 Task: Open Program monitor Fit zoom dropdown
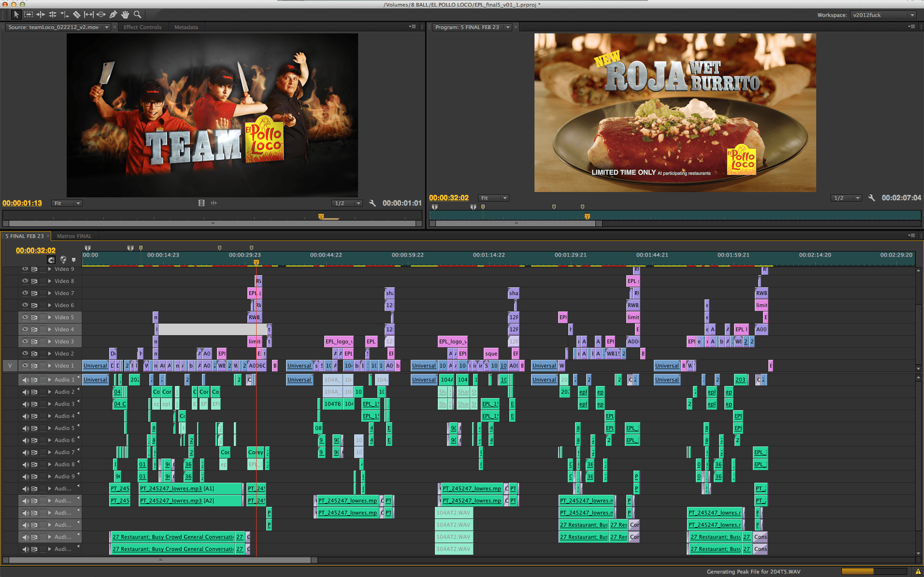[493, 198]
